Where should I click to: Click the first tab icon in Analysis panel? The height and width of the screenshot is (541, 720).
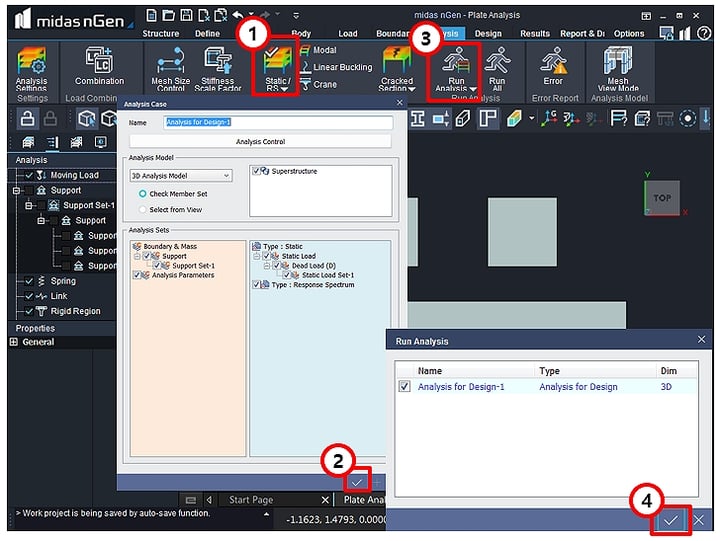click(x=28, y=142)
